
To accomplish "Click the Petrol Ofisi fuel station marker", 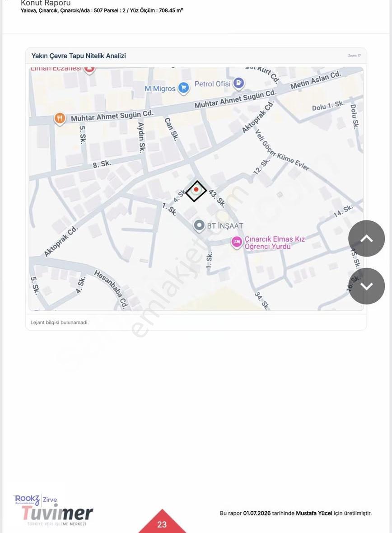I will (x=238, y=83).
